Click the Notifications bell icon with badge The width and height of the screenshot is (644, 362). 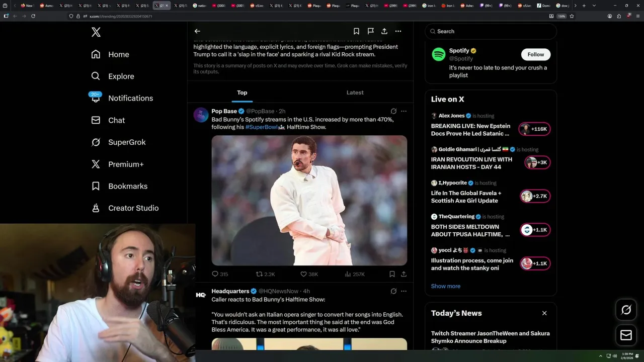coord(96,98)
